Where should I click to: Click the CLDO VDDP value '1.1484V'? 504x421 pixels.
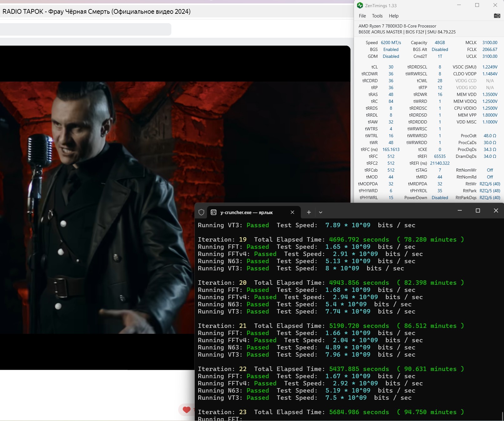pyautogui.click(x=490, y=74)
